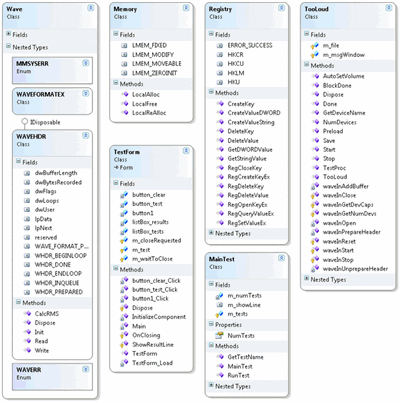Screen dimensions: 400x403
Task: Collapse the WAVEHDR class chevron
Action: (86, 135)
